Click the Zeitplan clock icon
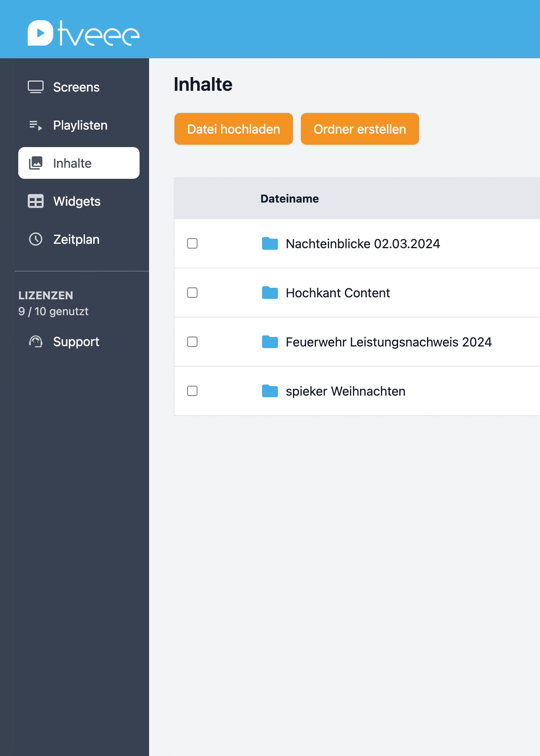 36,239
